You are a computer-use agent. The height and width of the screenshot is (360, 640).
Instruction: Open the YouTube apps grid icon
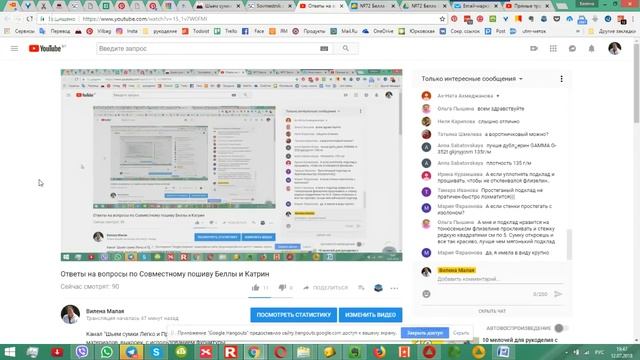pyautogui.click(x=553, y=49)
